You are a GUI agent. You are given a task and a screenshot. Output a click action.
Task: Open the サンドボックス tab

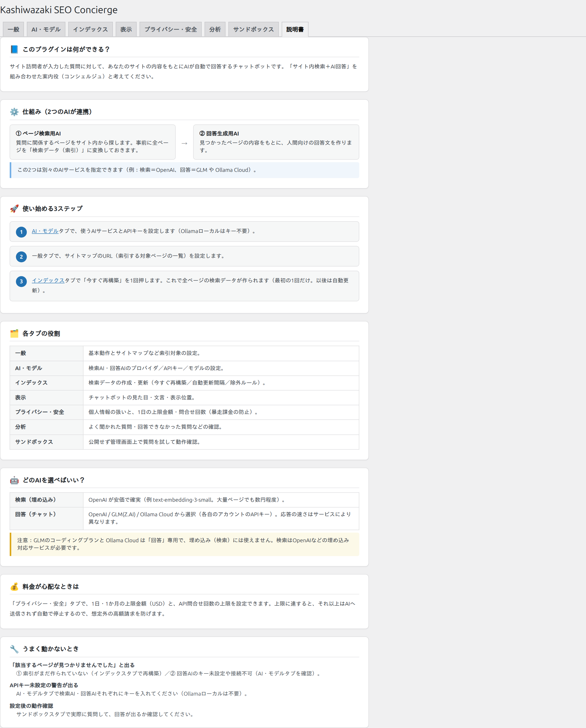pyautogui.click(x=253, y=29)
